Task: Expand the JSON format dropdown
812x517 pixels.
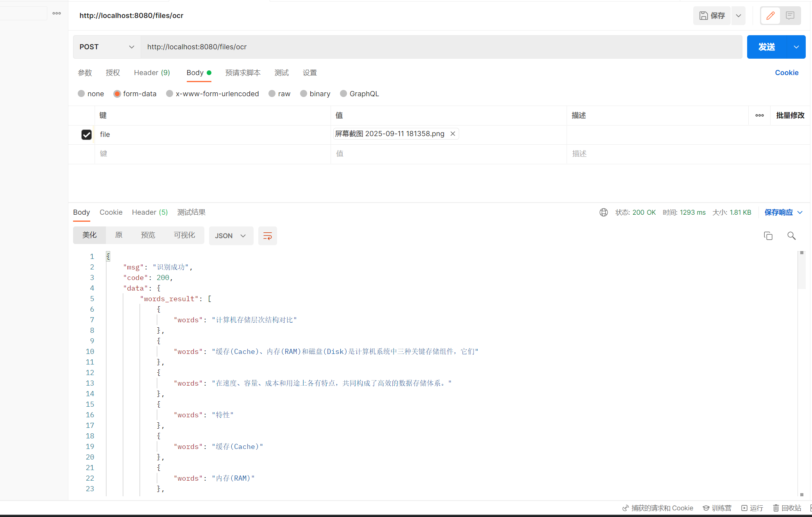Action: pos(231,236)
